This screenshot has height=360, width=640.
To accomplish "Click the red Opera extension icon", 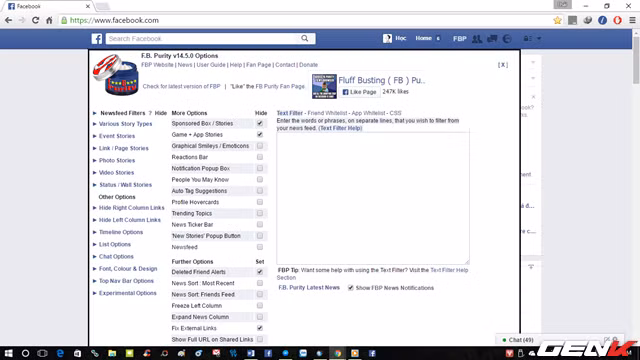I will click(617, 20).
